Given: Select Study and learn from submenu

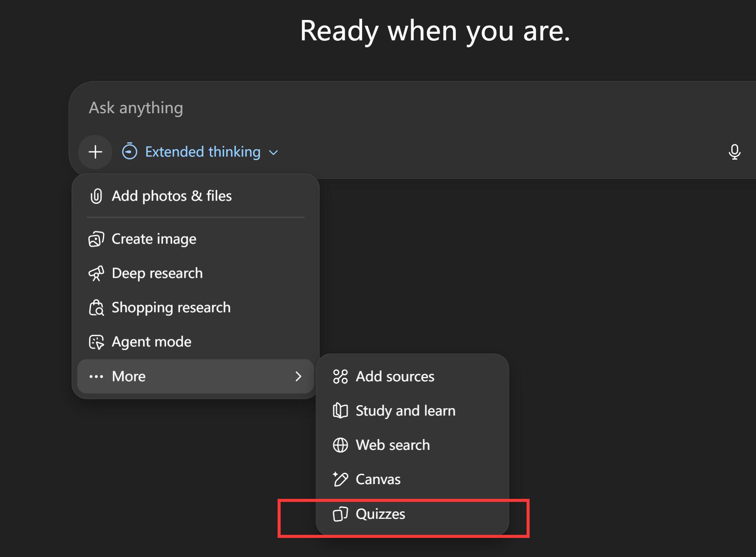Looking at the screenshot, I should click(x=405, y=411).
